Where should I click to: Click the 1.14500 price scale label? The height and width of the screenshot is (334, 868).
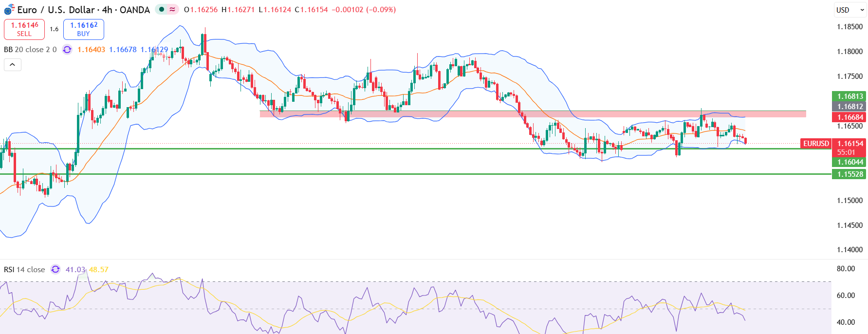pyautogui.click(x=850, y=225)
